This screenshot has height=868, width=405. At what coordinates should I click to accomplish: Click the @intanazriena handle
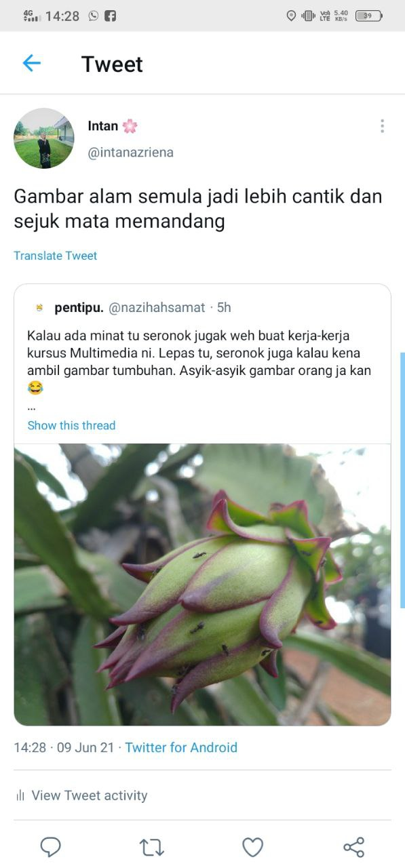point(131,153)
